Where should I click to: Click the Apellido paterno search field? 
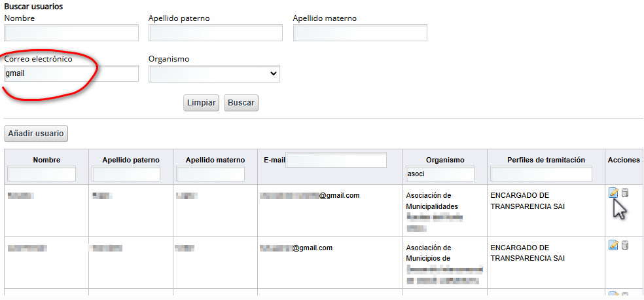215,33
